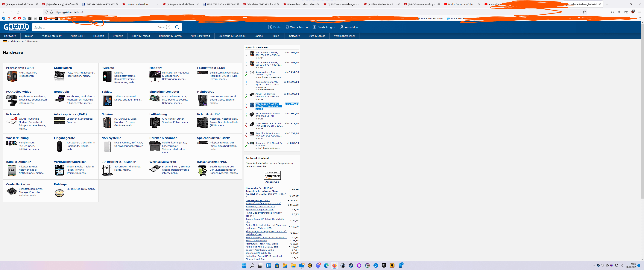This screenshot has height=270, width=644.
Task: Open the uBlock Origin extension icon
Action: (633, 12)
